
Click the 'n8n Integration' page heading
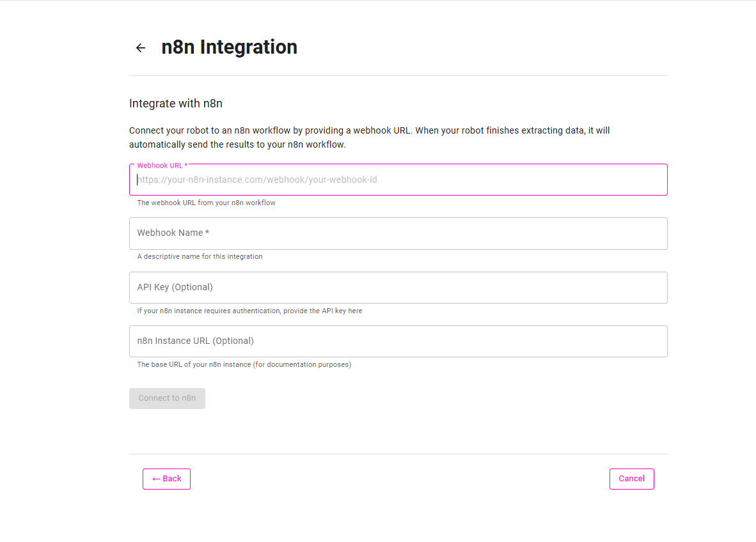229,47
